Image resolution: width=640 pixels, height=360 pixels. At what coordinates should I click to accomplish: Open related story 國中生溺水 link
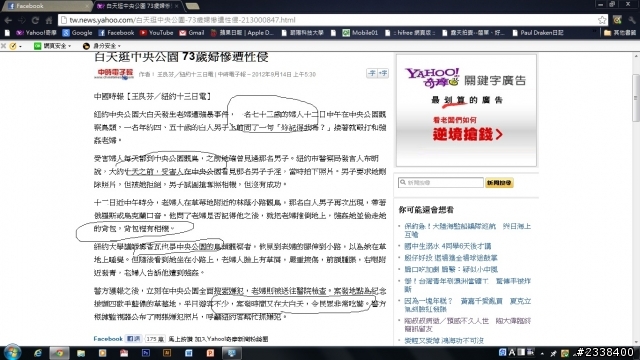tap(447, 246)
